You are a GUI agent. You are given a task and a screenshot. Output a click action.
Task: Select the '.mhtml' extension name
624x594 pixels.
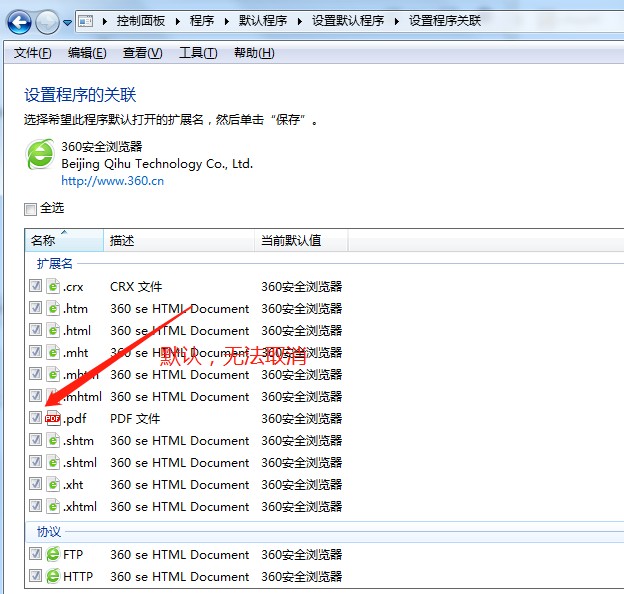coord(82,397)
